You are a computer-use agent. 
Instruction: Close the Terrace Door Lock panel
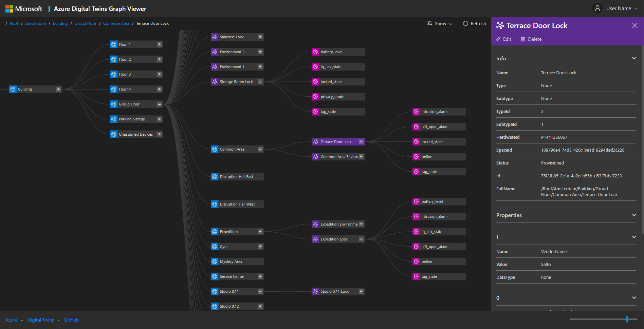click(634, 25)
